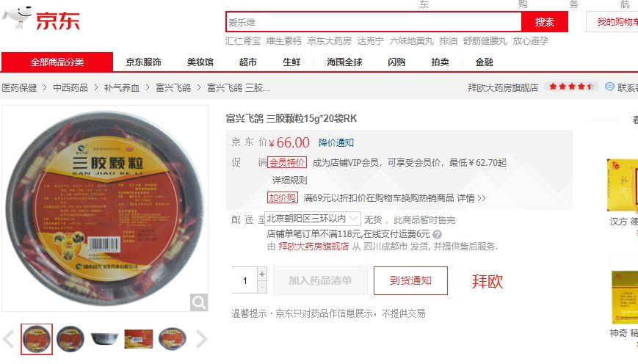
Task: Show previous thumbnails with left arrow
Action: [9, 339]
